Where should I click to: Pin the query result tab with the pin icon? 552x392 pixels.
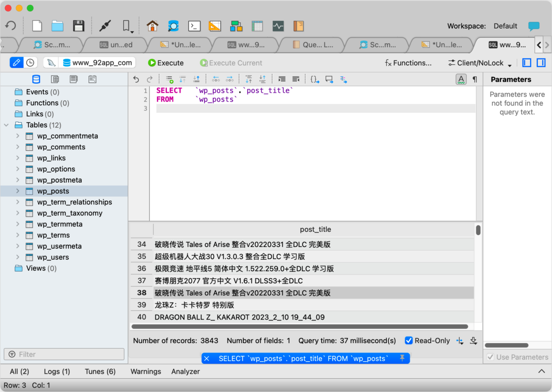[x=402, y=358]
